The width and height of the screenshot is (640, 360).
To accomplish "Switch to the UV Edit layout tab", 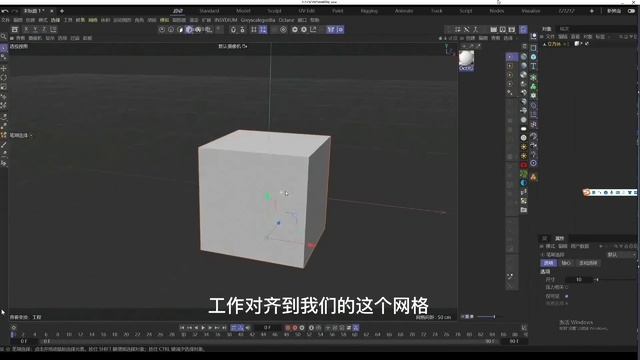I will tap(307, 11).
